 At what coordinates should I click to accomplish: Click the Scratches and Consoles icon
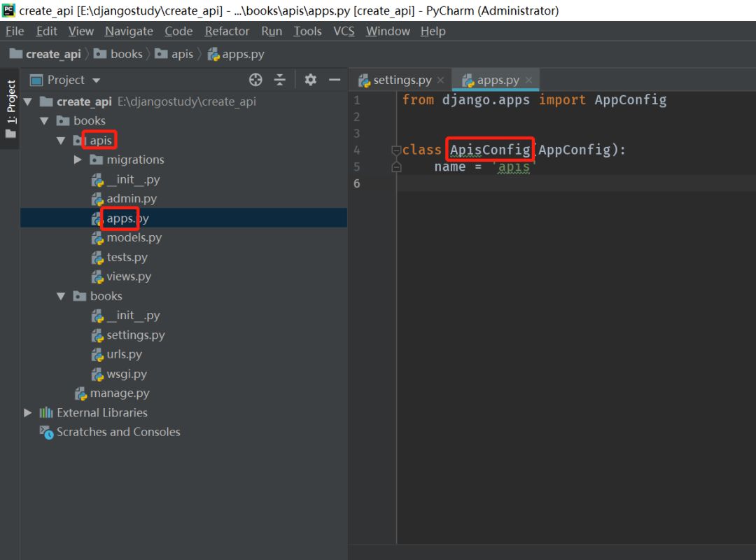[46, 432]
